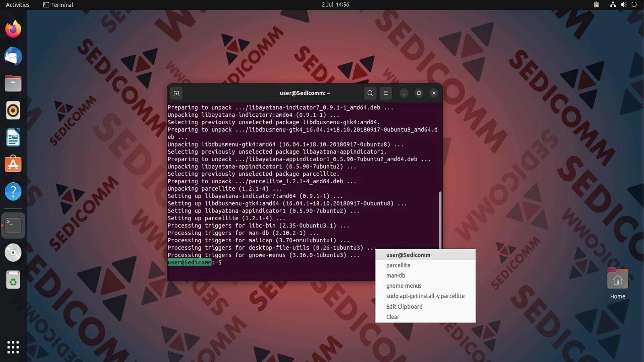Open the network status tray icon
644x362 pixels.
613,5
